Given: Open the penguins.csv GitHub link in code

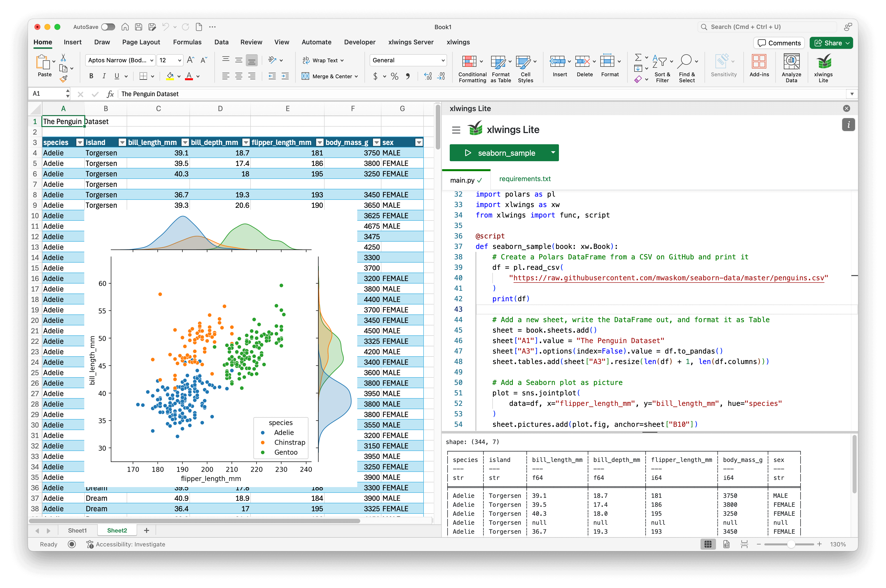Looking at the screenshot, I should tap(668, 278).
